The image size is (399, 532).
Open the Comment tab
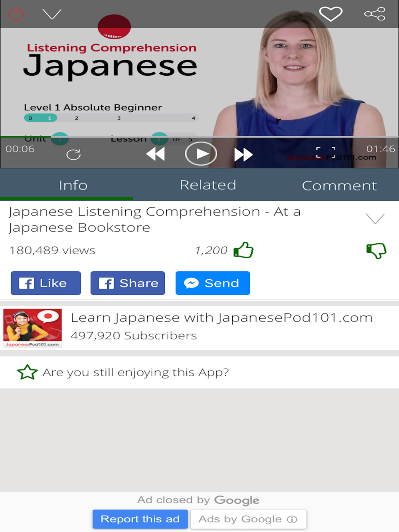coord(339,185)
